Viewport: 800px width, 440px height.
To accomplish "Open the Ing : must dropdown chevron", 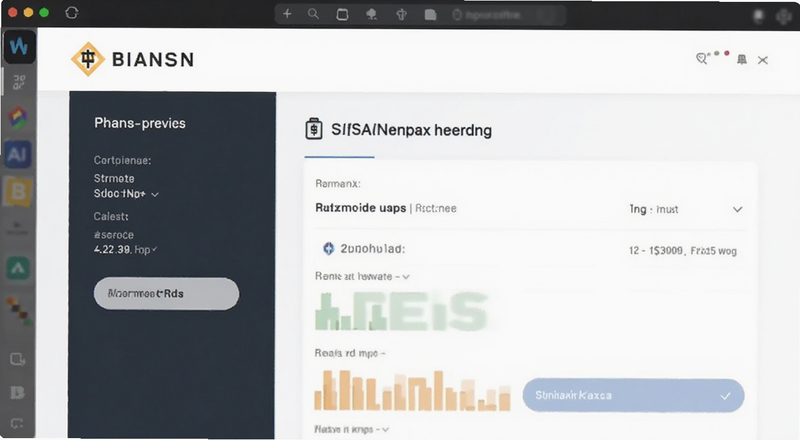I will 737,209.
